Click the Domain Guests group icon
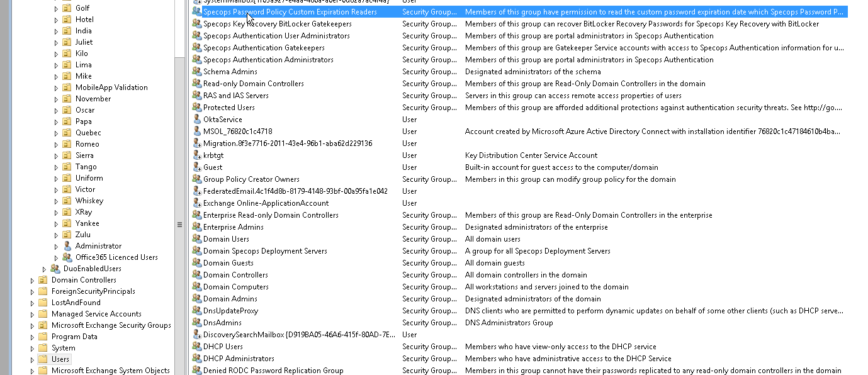Image resolution: width=868 pixels, height=375 pixels. (196, 263)
